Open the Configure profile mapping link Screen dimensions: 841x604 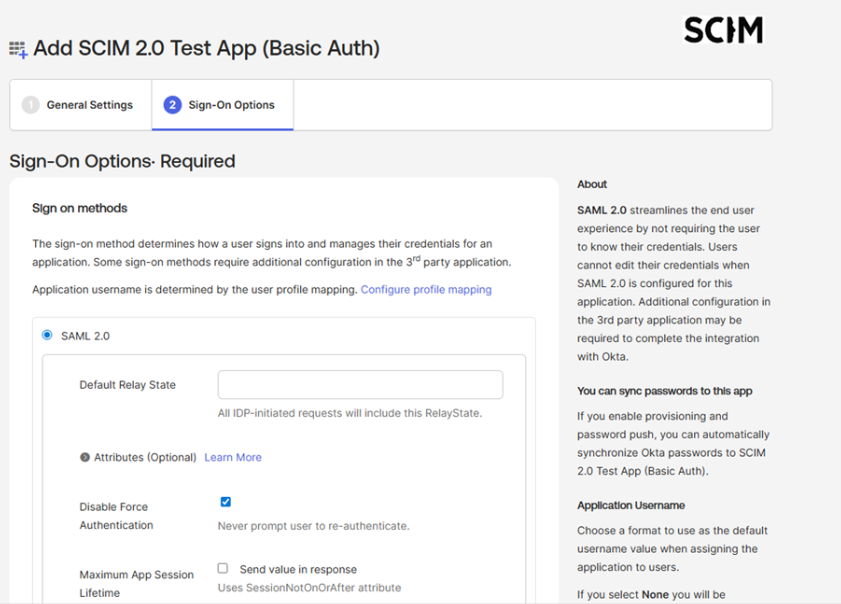(426, 290)
